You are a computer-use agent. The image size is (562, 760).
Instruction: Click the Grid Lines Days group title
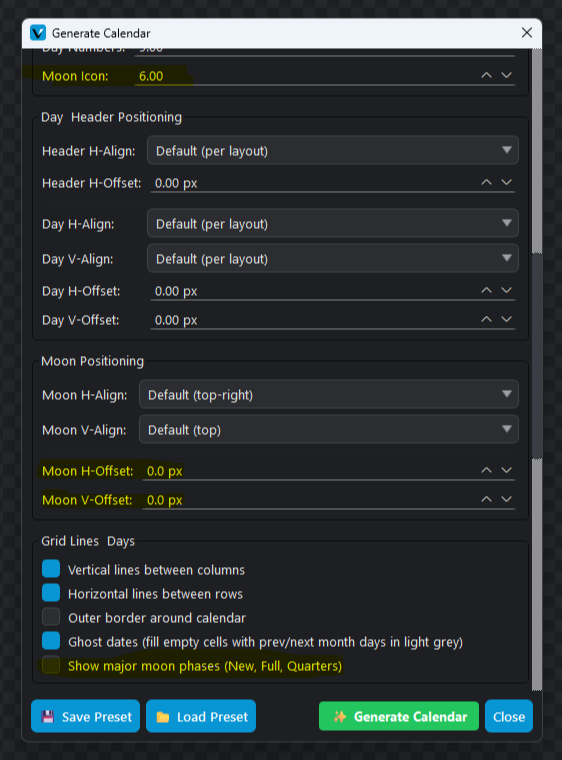(x=88, y=541)
